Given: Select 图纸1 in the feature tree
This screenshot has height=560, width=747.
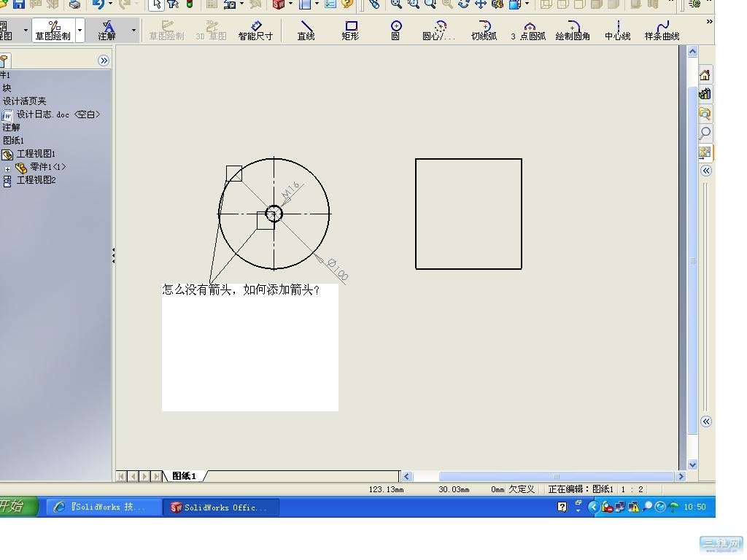Looking at the screenshot, I should click(x=13, y=141).
